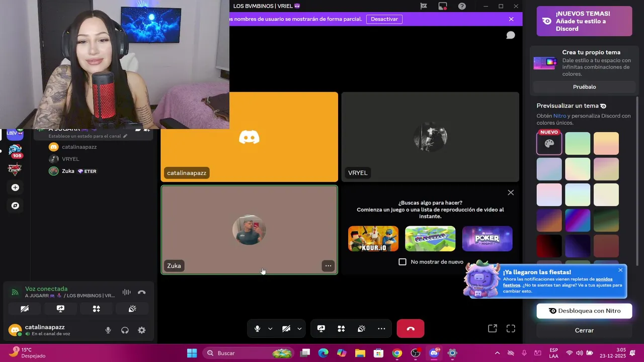Open the red-black logo server icon

pos(15,169)
